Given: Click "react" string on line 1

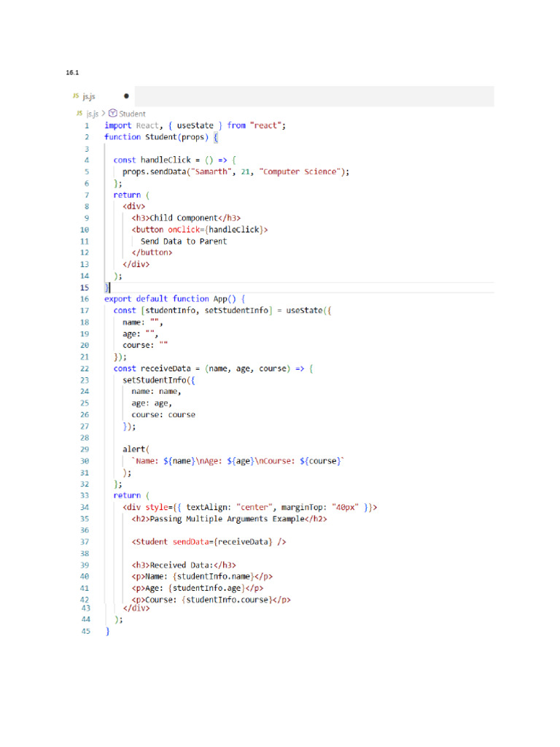Looking at the screenshot, I should pyautogui.click(x=265, y=125).
